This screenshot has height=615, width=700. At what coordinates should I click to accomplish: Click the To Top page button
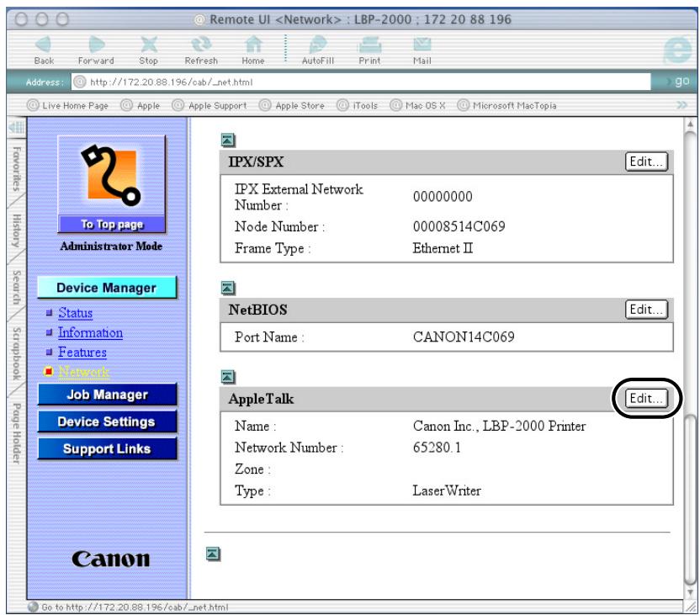pos(112,224)
